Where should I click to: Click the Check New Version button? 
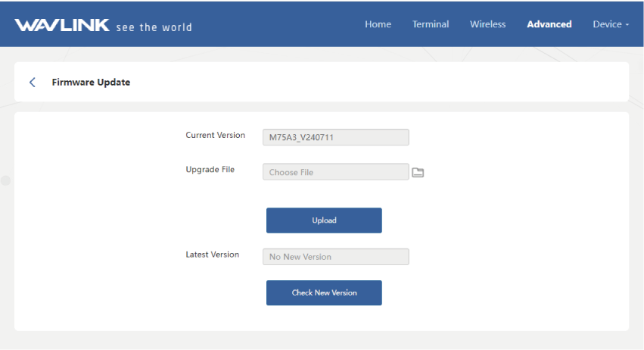324,292
